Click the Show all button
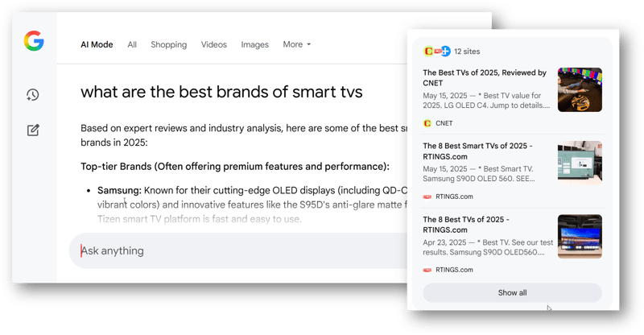Viewport: 644px width, 335px height. 512,292
